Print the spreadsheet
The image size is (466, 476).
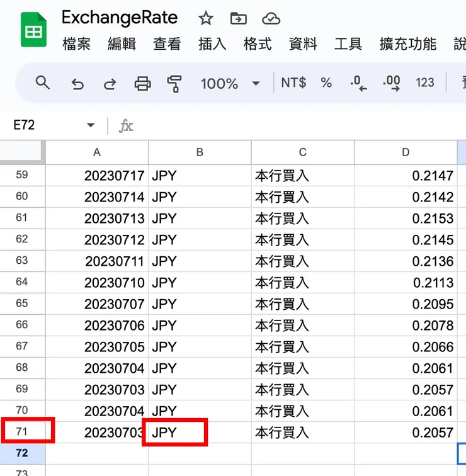point(143,83)
